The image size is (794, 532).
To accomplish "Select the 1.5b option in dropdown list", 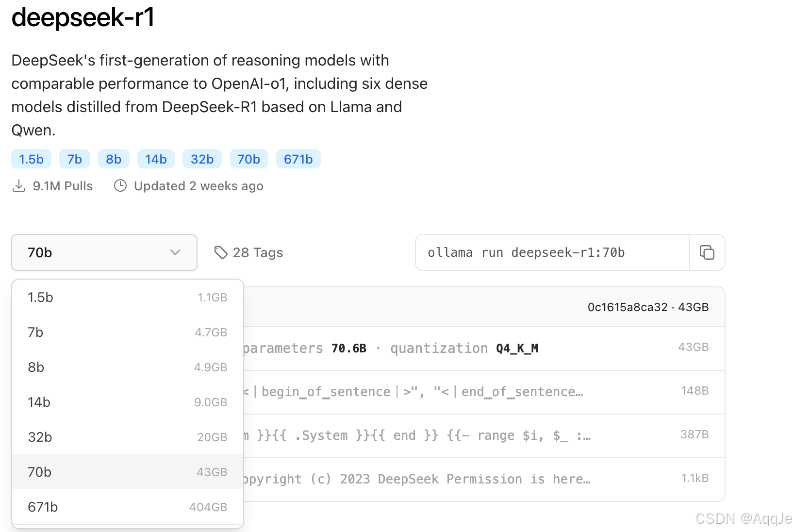I will 128,297.
